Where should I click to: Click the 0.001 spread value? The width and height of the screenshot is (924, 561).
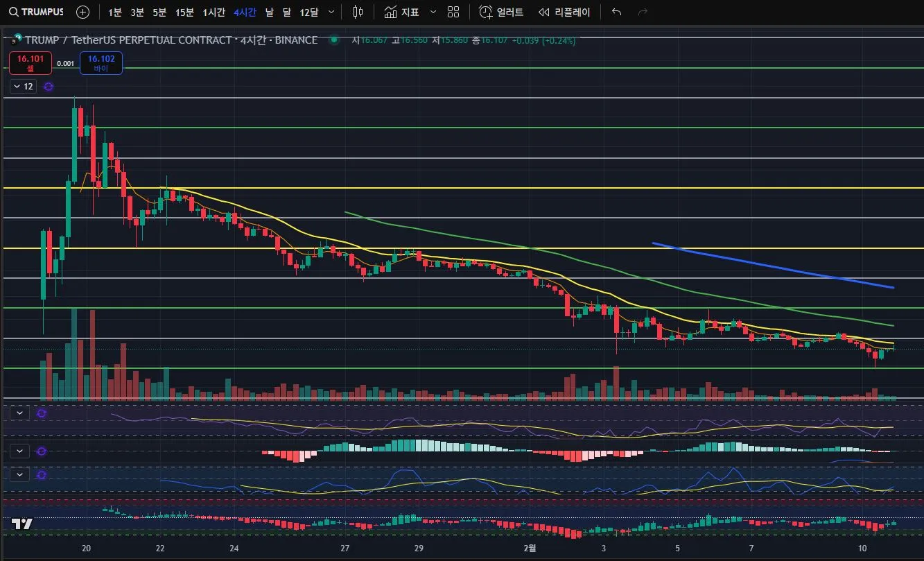(66, 63)
